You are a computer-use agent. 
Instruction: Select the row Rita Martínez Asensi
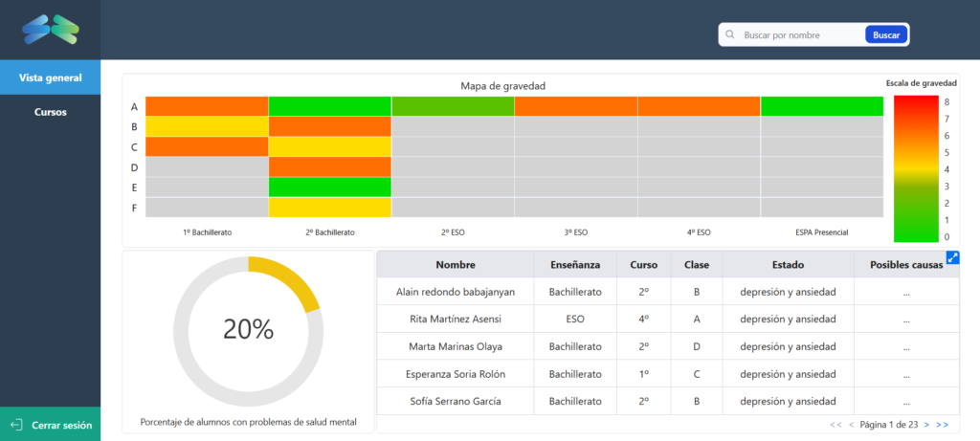tap(668, 319)
